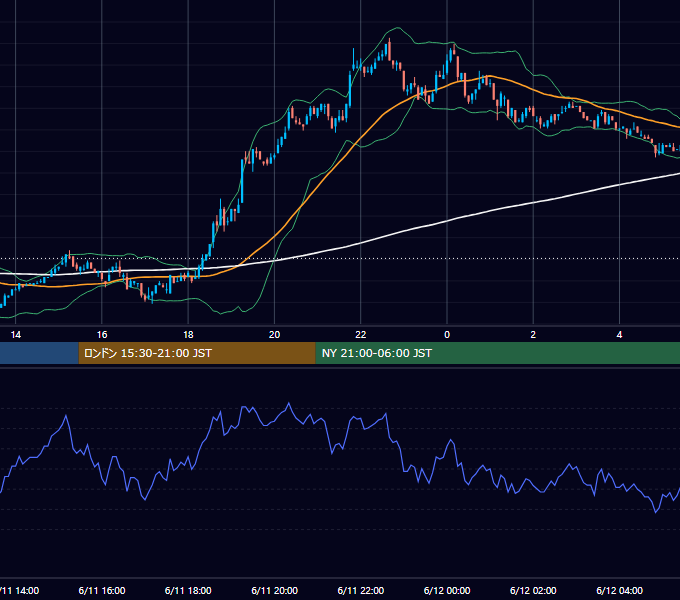680x600 pixels.
Task: Click the ロンドン 15:30-21:00 JST session bar
Action: [x=197, y=353]
